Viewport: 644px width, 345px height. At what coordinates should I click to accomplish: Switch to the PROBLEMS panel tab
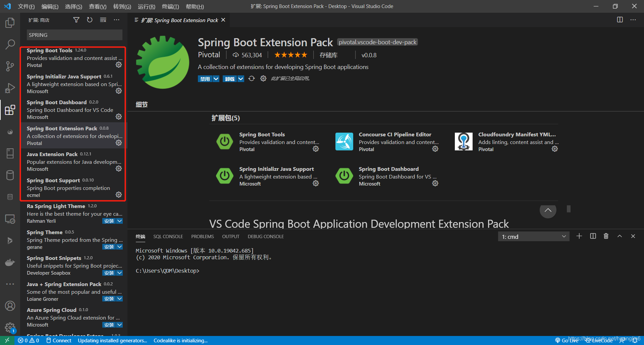point(203,236)
